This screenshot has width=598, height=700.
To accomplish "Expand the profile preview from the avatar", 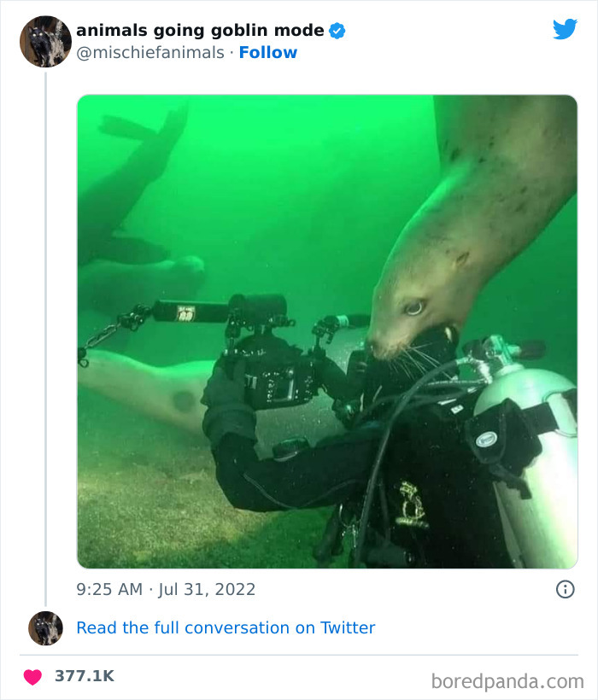I will [x=45, y=41].
